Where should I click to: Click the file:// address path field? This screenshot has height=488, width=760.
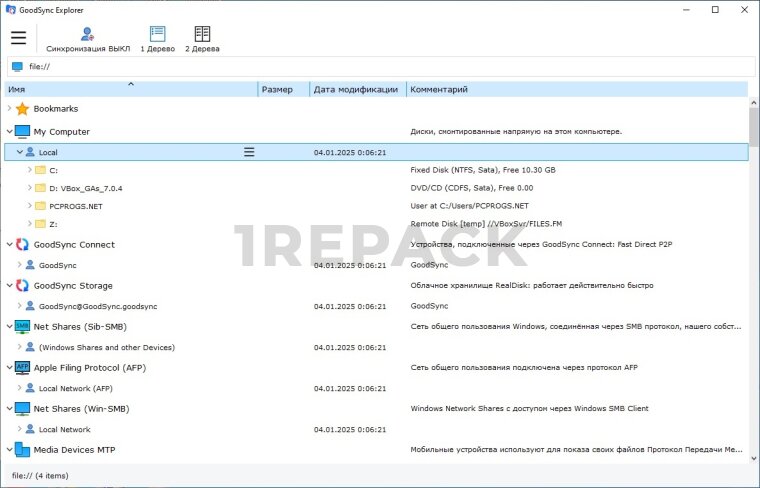tap(380, 67)
